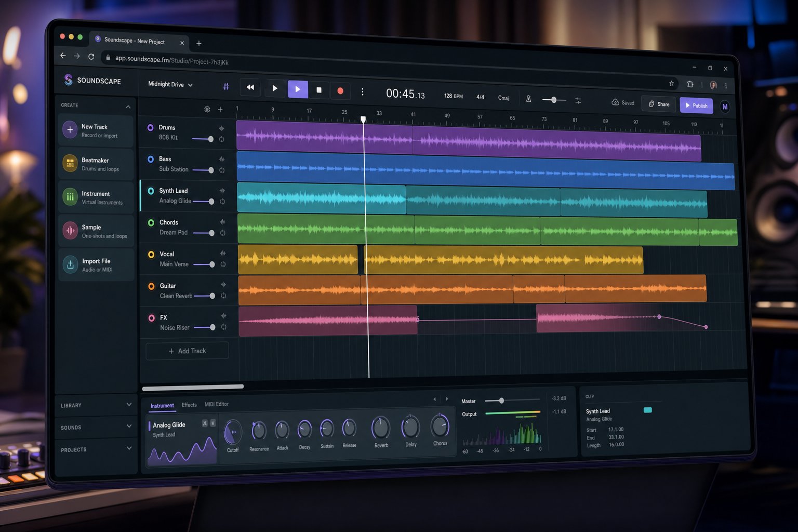Viewport: 798px width, 532px height.
Task: Collapse the Create section chevron
Action: pyautogui.click(x=128, y=107)
